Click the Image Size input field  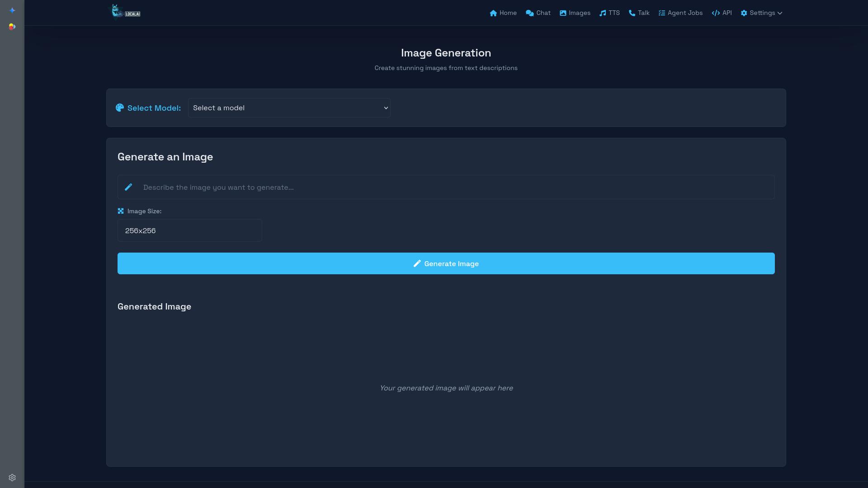coord(189,230)
